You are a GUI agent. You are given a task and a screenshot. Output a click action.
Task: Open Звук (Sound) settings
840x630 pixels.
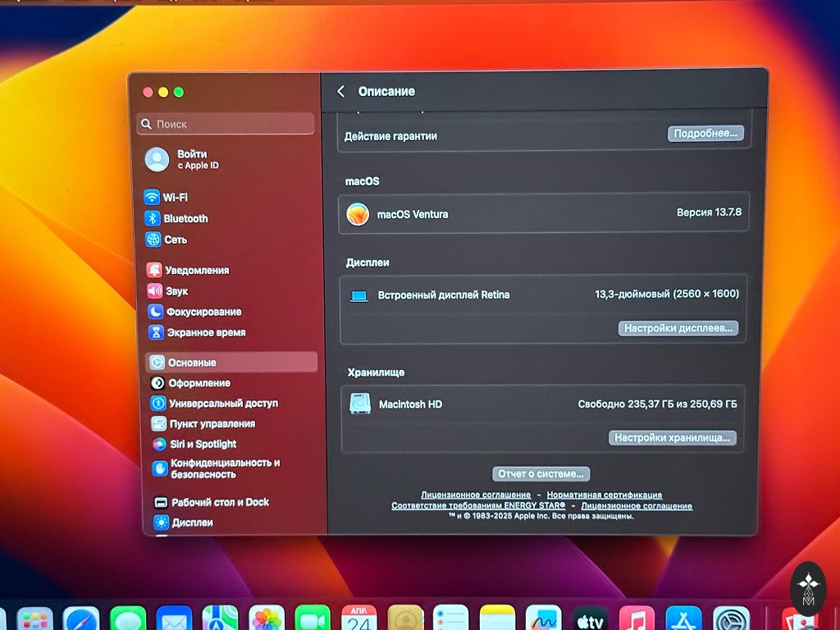(176, 291)
